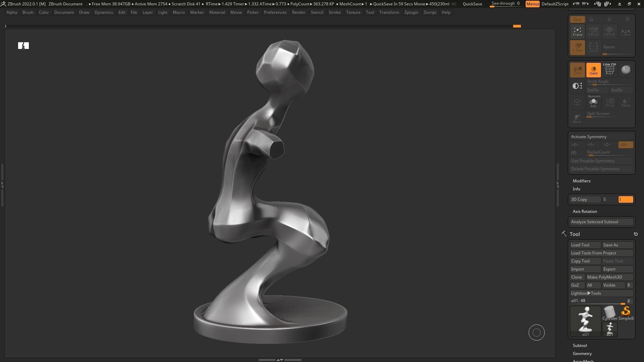Expand the Geometry section
Screen dimensions: 644x362
click(x=582, y=354)
